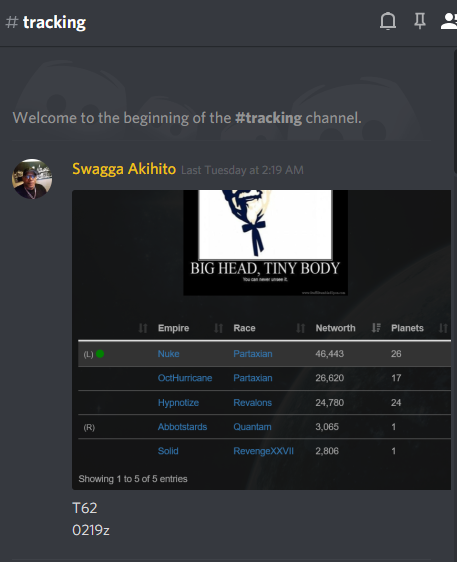The width and height of the screenshot is (457, 562).
Task: Open notification settings bell icon
Action: [x=388, y=21]
